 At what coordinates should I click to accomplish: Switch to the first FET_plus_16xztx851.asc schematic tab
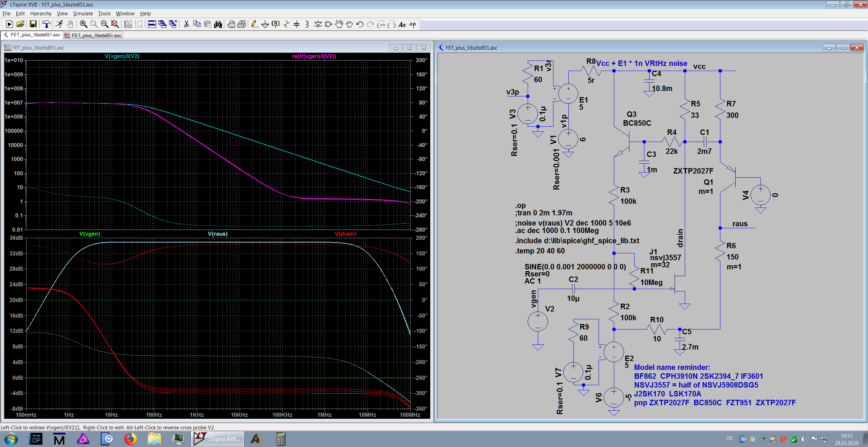click(x=32, y=35)
